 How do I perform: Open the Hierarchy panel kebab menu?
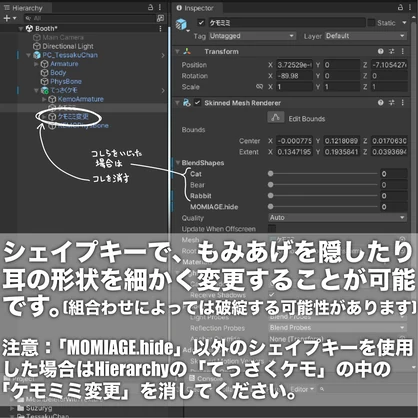160,7
